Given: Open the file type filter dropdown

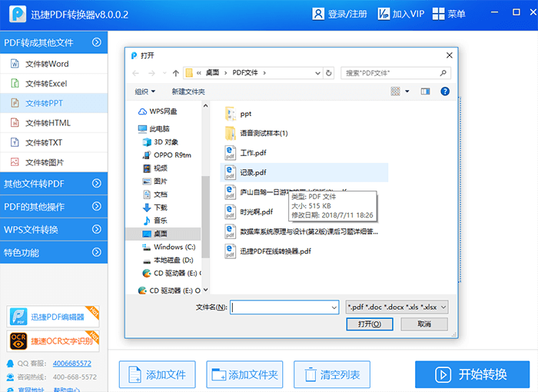Looking at the screenshot, I should pos(443,307).
